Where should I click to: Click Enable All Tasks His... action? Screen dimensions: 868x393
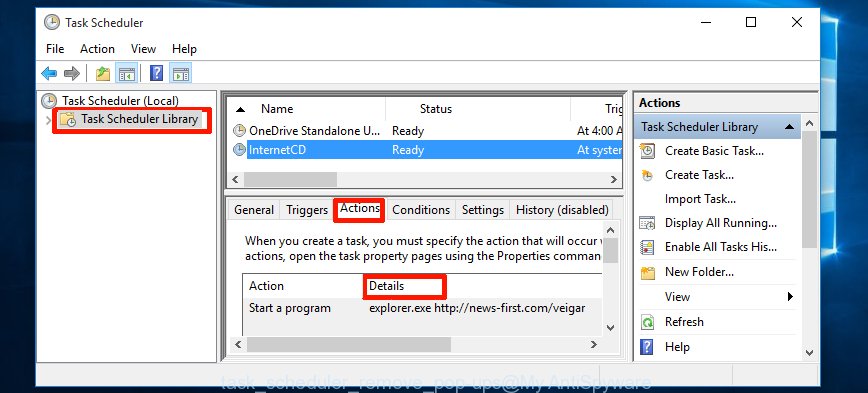click(x=721, y=247)
